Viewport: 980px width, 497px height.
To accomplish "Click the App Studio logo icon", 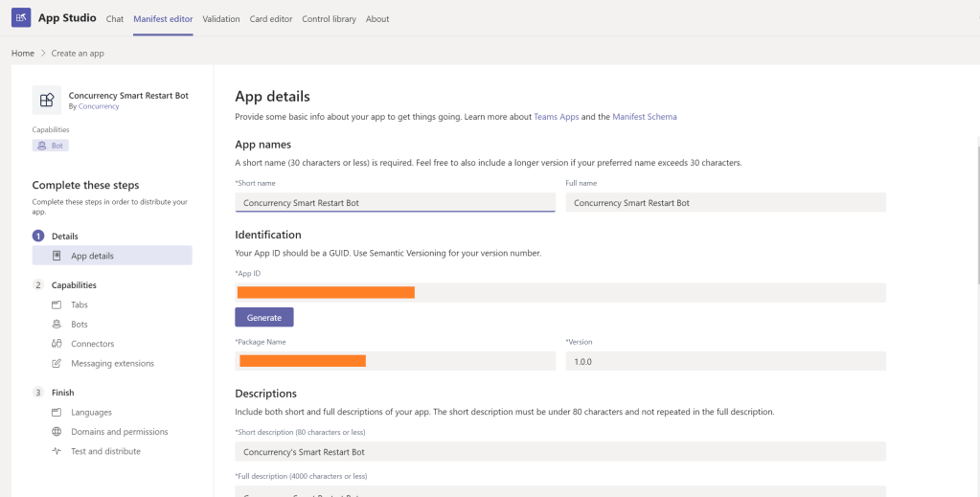I will [x=20, y=18].
